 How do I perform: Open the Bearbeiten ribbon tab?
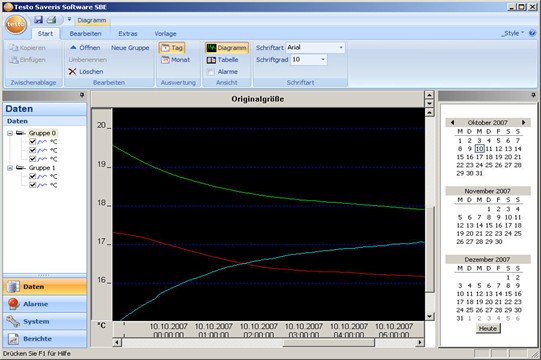tap(85, 33)
